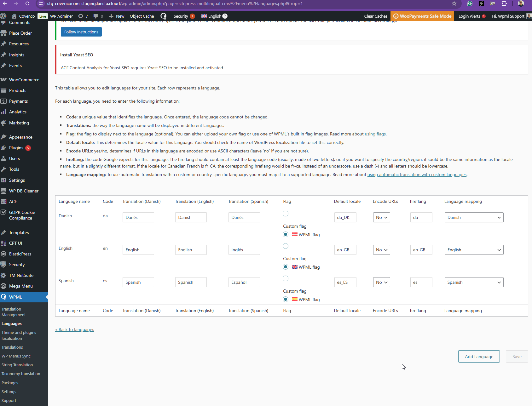Open automatic translation with custom languages link
Screen dimensions: 532x406
pyautogui.click(x=417, y=174)
